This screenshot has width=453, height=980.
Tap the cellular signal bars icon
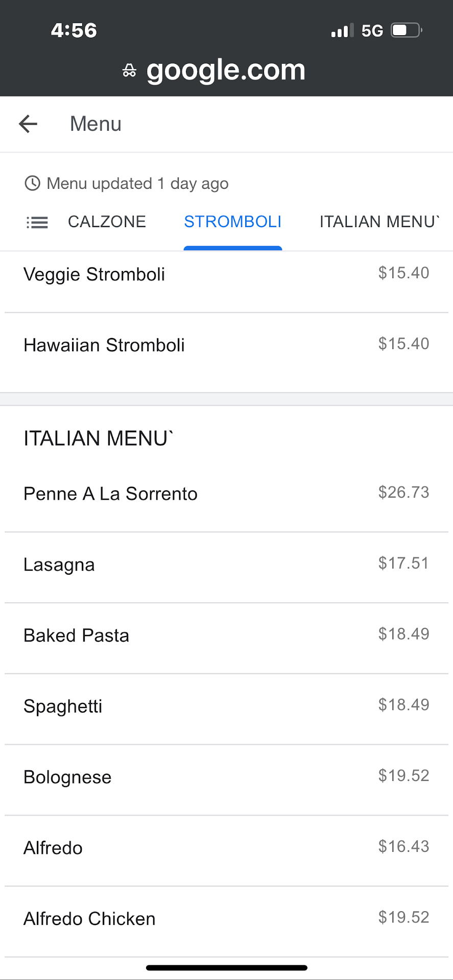point(342,31)
